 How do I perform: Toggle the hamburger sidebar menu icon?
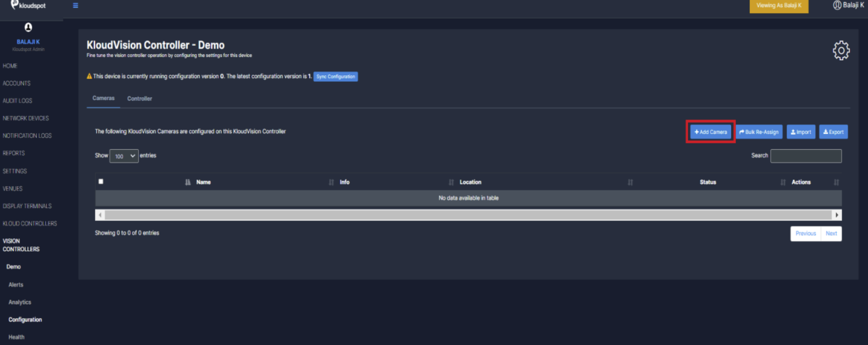click(75, 5)
